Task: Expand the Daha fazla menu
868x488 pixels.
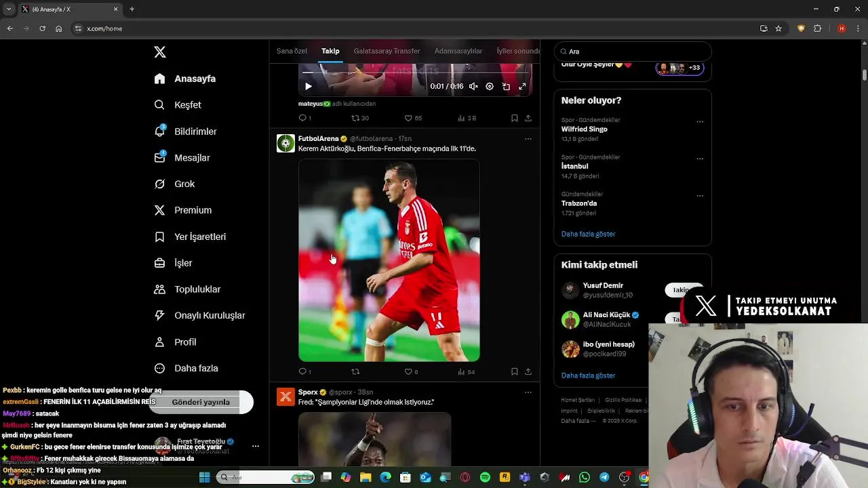Action: point(186,368)
